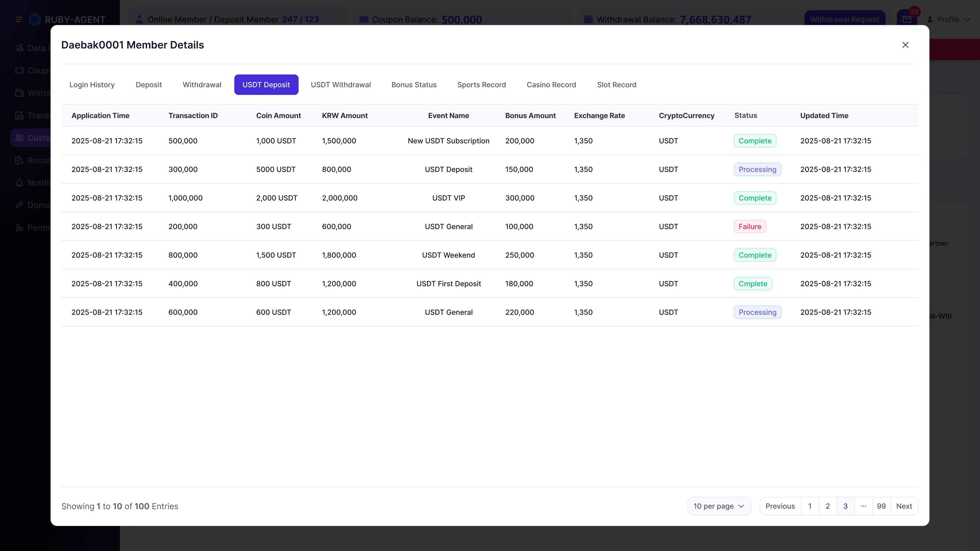Screen dimensions: 980x551
Task: Click the Updated Time column header
Action: click(824, 116)
